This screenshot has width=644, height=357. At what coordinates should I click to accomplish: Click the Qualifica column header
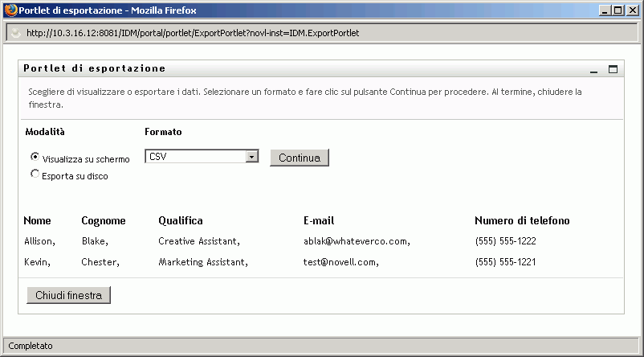click(x=181, y=221)
